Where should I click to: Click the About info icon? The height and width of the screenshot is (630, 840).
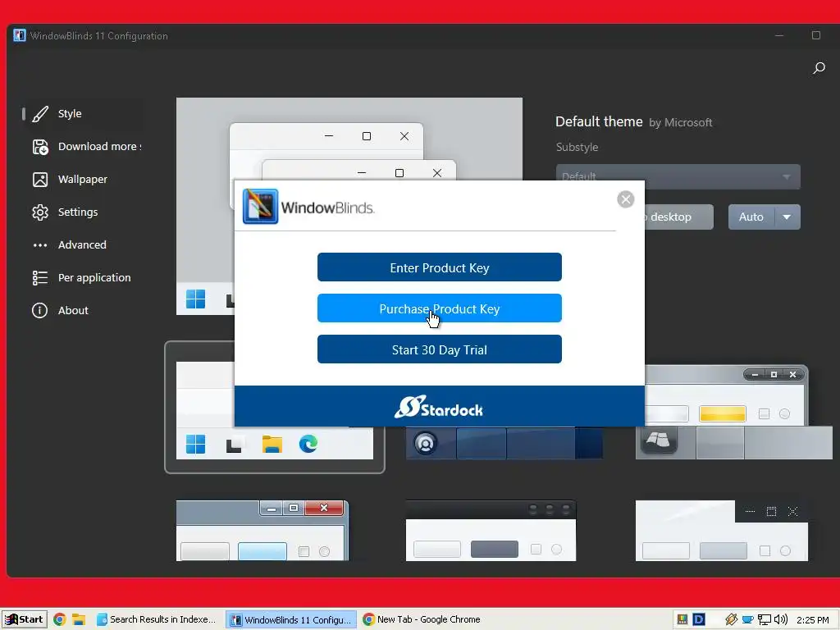pyautogui.click(x=40, y=311)
